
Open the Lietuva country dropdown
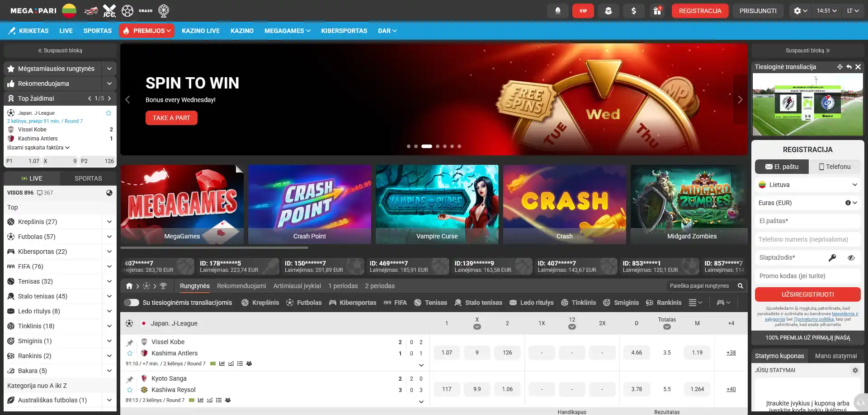808,185
